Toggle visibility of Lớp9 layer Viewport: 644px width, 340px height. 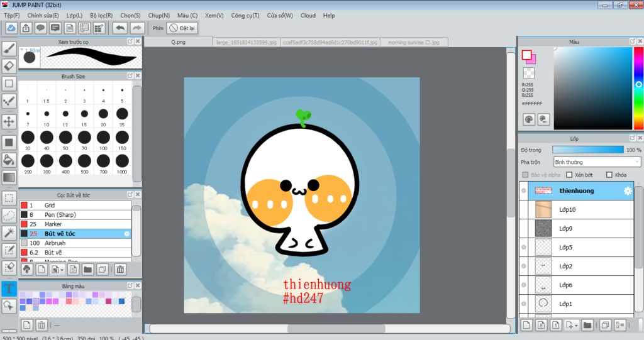[x=524, y=228]
